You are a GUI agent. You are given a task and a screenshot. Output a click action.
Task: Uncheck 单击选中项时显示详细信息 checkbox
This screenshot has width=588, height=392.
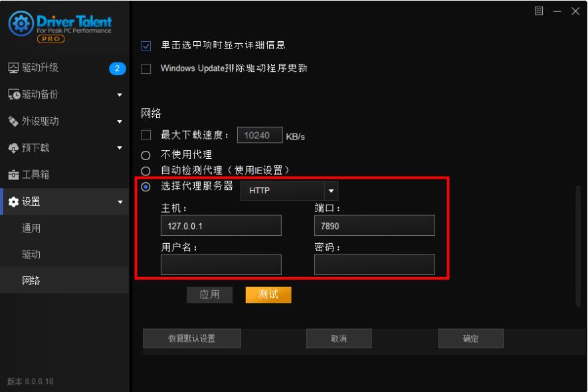(147, 47)
